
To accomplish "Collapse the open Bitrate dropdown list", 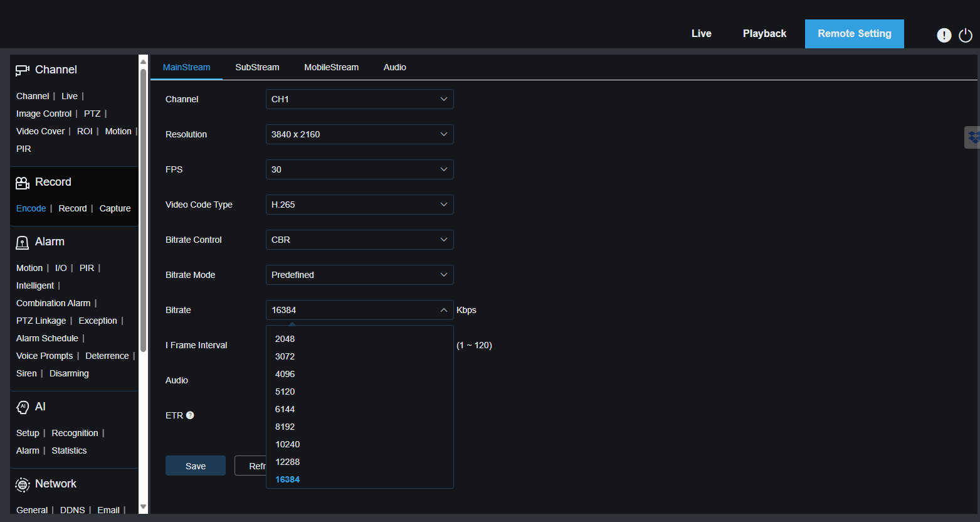I will coord(444,309).
